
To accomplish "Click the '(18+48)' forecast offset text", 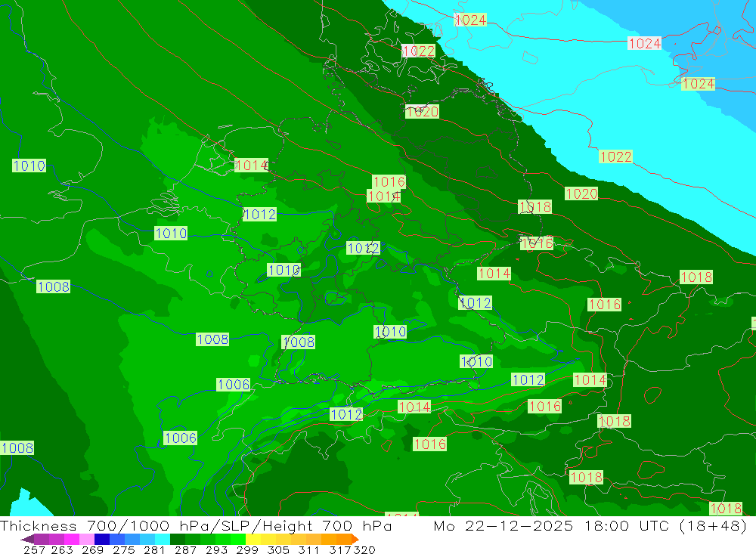I will click(713, 525).
